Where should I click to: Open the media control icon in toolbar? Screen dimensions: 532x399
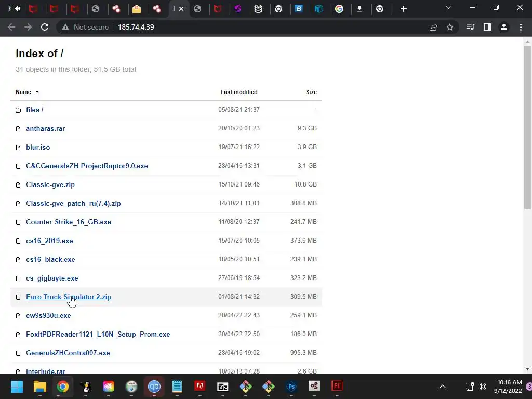(x=470, y=27)
